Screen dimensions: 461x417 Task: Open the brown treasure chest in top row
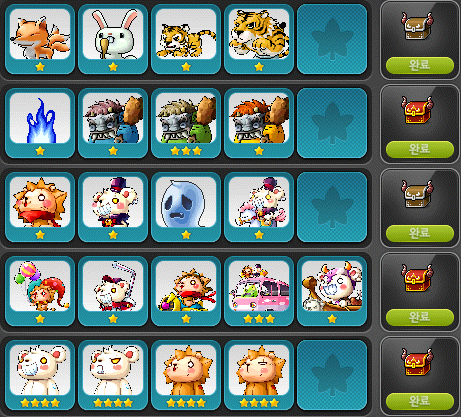[x=417, y=26]
